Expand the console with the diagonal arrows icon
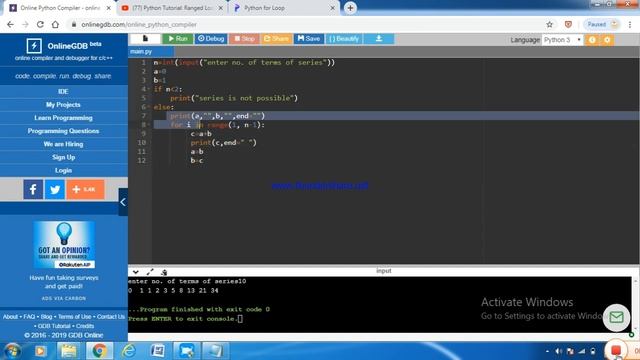 point(150,272)
